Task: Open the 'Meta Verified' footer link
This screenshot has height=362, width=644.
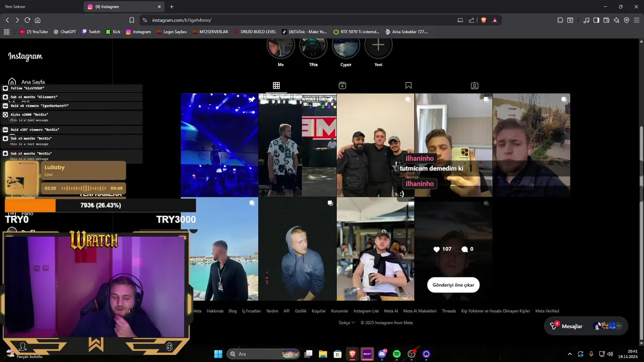Action: pos(547,311)
